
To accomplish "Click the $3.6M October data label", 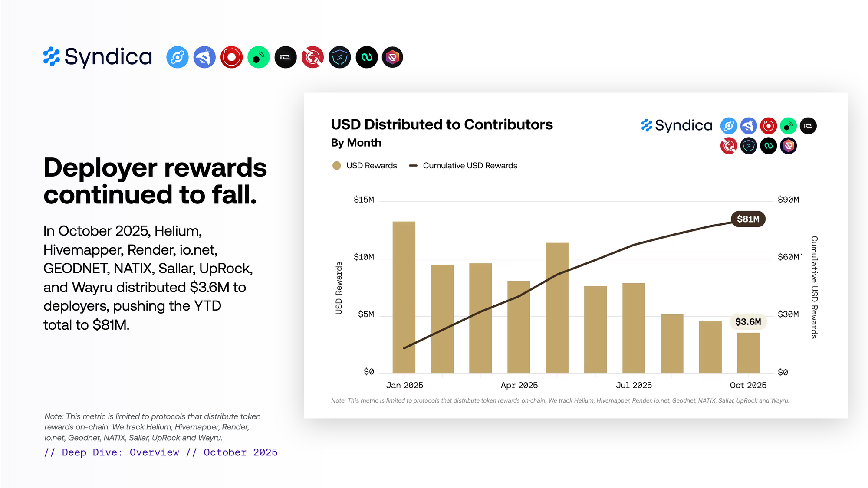I will [x=748, y=322].
